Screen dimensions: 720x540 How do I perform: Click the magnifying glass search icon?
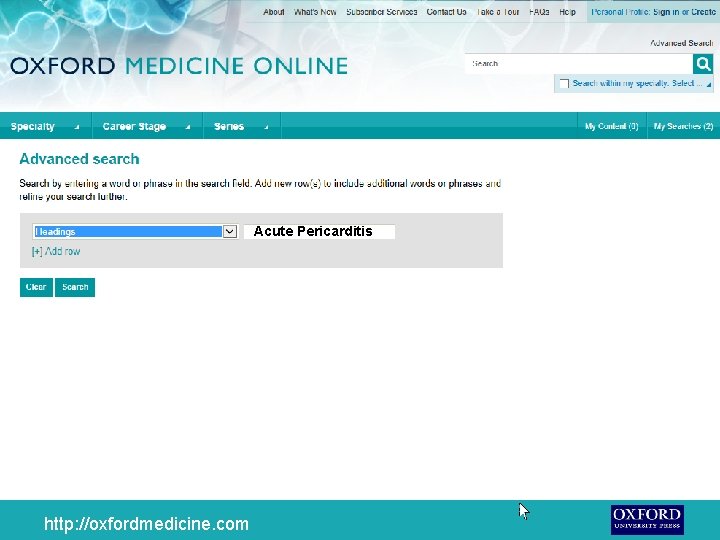[x=703, y=64]
